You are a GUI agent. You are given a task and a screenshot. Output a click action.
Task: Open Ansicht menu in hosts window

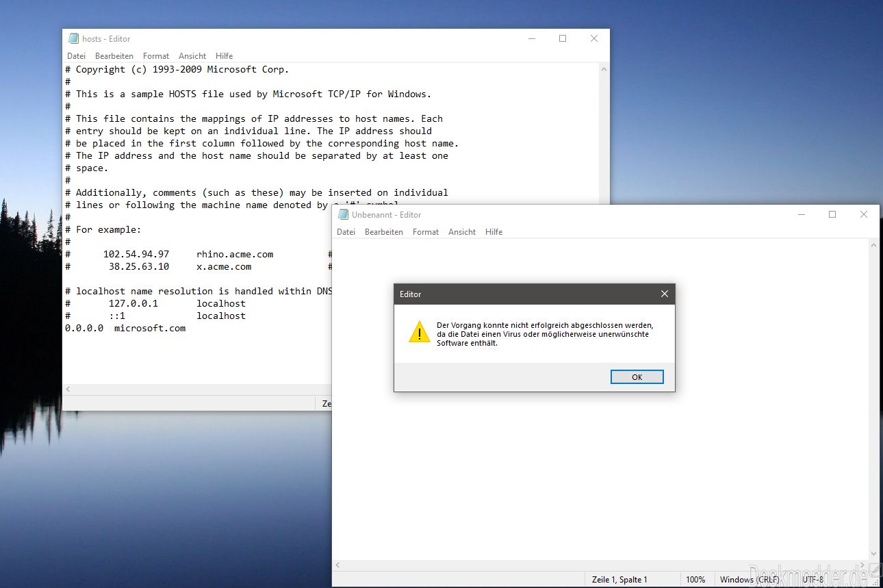pos(192,56)
